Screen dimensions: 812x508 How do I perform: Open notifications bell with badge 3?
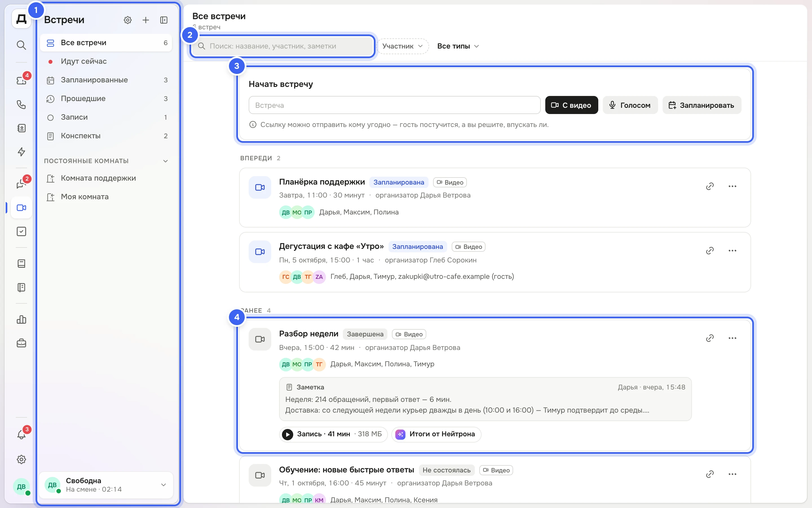[21, 434]
